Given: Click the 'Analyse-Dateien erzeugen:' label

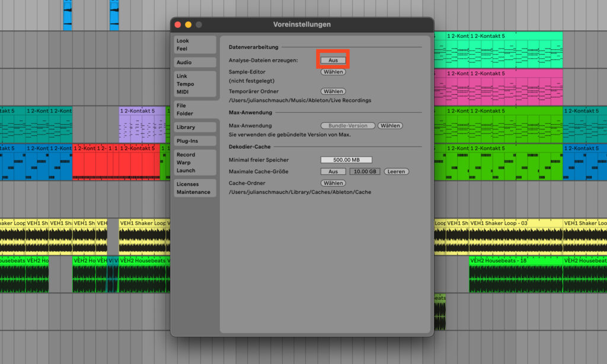Looking at the screenshot, I should pos(263,60).
